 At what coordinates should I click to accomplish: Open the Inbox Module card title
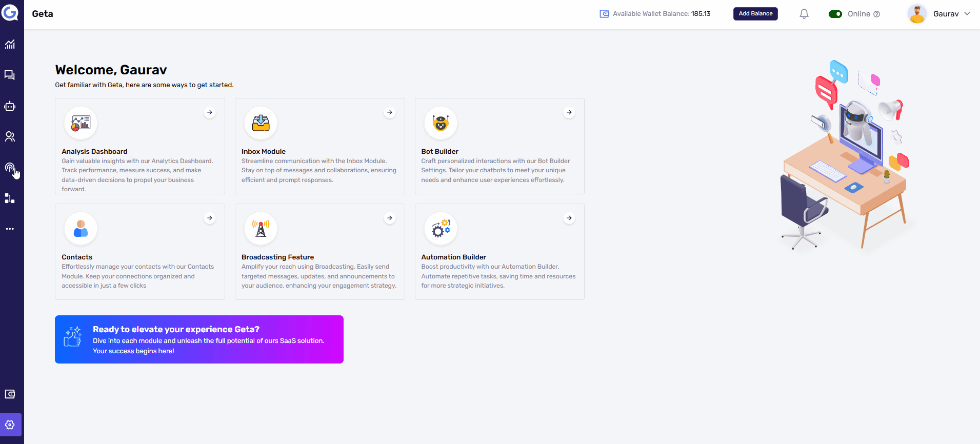pyautogui.click(x=264, y=152)
